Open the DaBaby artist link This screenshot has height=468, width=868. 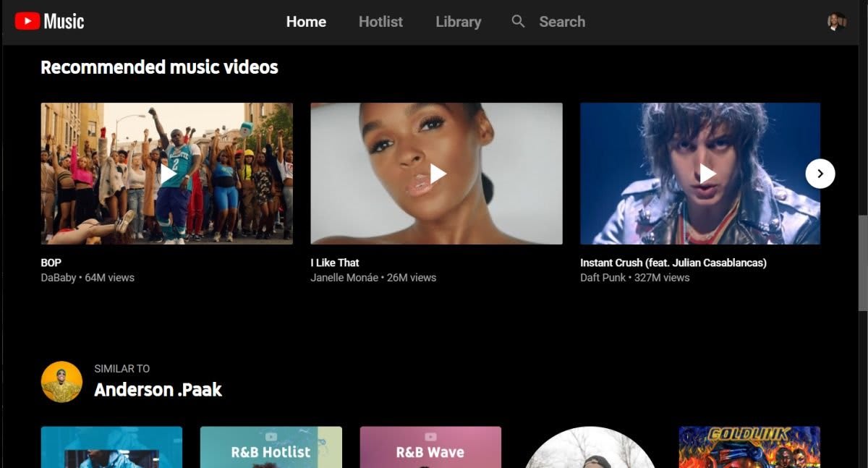click(x=59, y=278)
